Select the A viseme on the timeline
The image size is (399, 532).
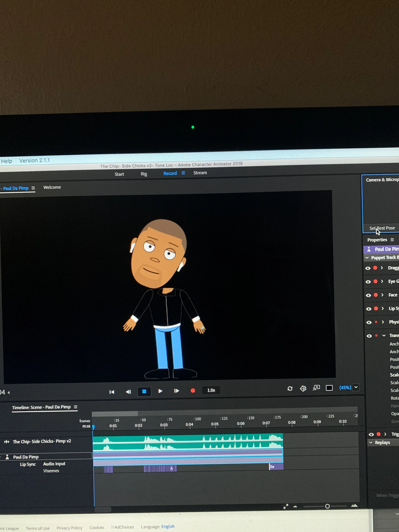(172, 468)
